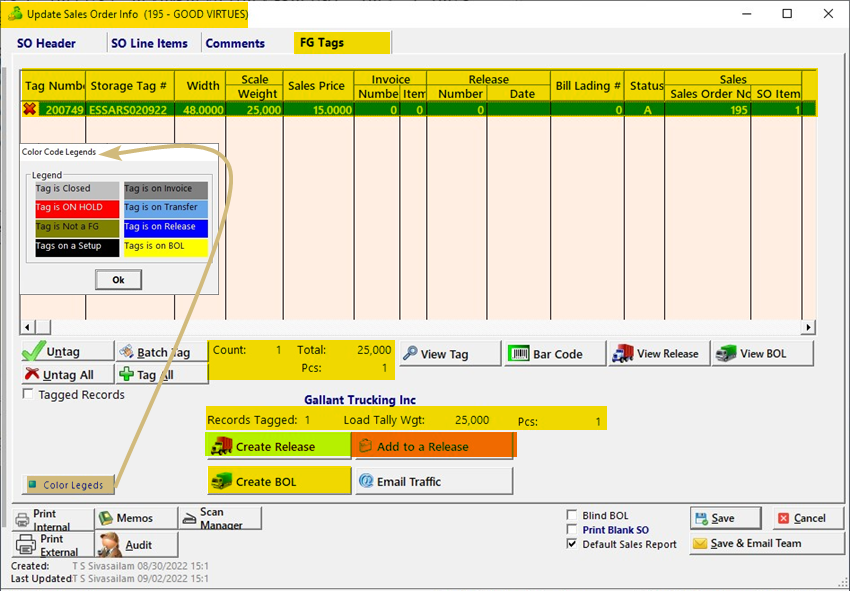This screenshot has height=591, width=850.
Task: Click the Bill Lading # column header
Action: tap(587, 86)
